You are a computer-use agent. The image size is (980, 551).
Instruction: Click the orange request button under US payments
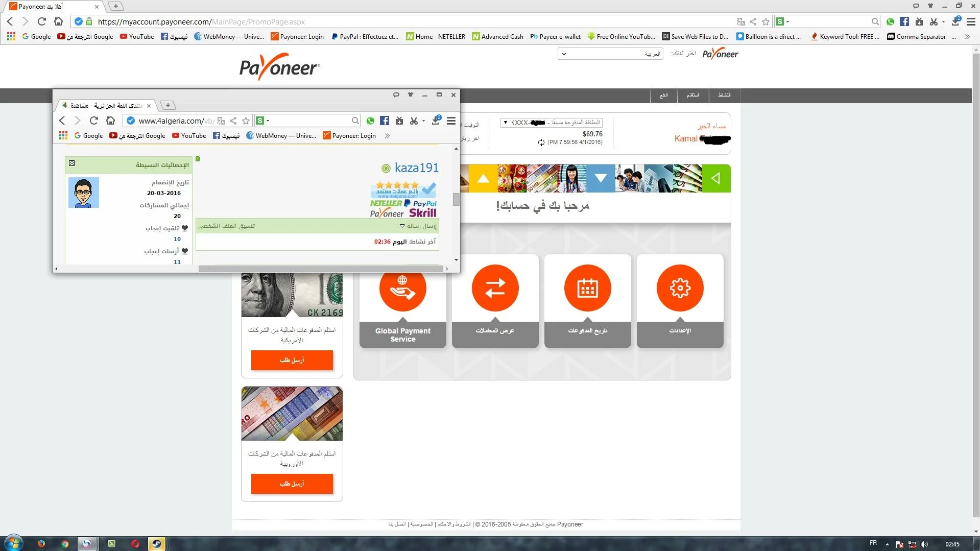click(292, 360)
